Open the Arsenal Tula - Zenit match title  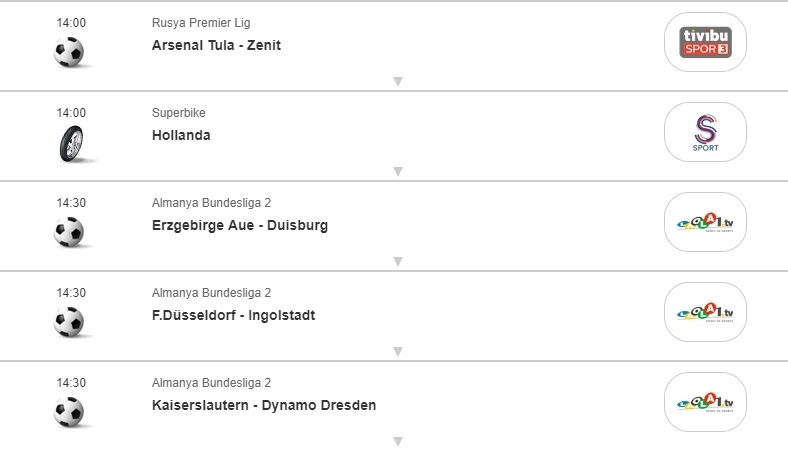[x=216, y=45]
